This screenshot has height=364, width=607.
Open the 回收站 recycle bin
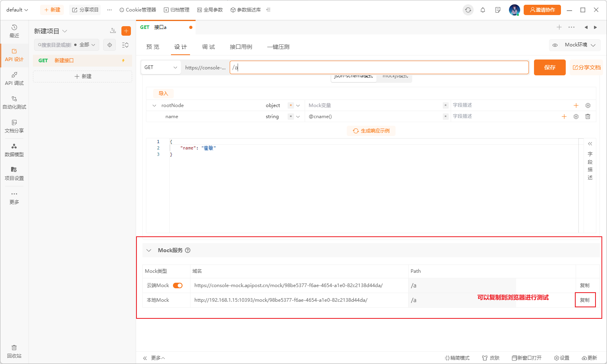(x=14, y=351)
